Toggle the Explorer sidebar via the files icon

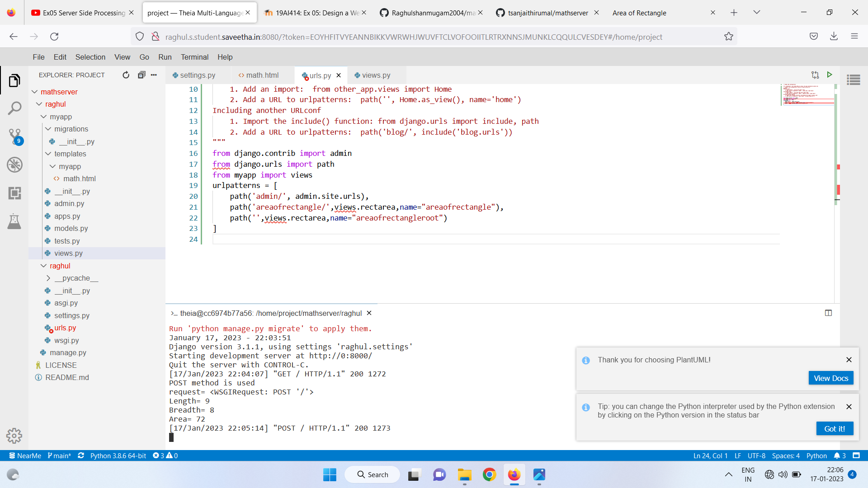14,80
